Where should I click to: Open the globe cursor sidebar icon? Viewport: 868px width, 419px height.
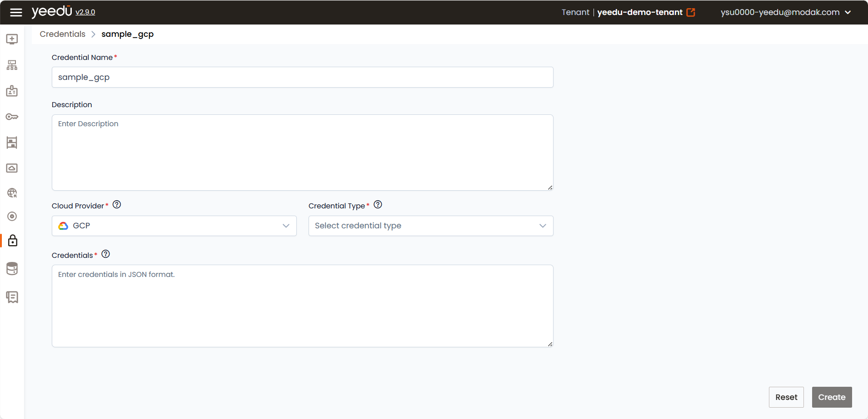coord(12,193)
